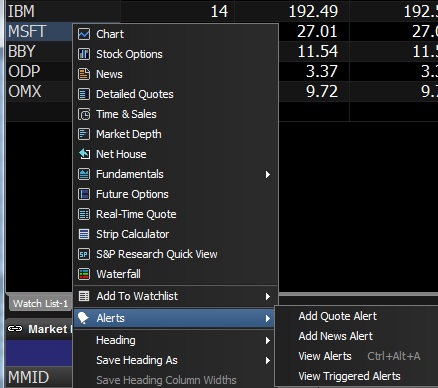Select Time & Sales menu entry

pyautogui.click(x=176, y=114)
